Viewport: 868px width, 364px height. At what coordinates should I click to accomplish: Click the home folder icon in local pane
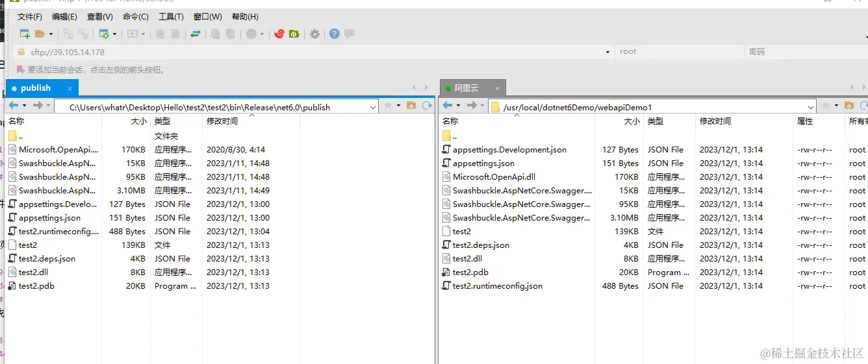coord(411,105)
